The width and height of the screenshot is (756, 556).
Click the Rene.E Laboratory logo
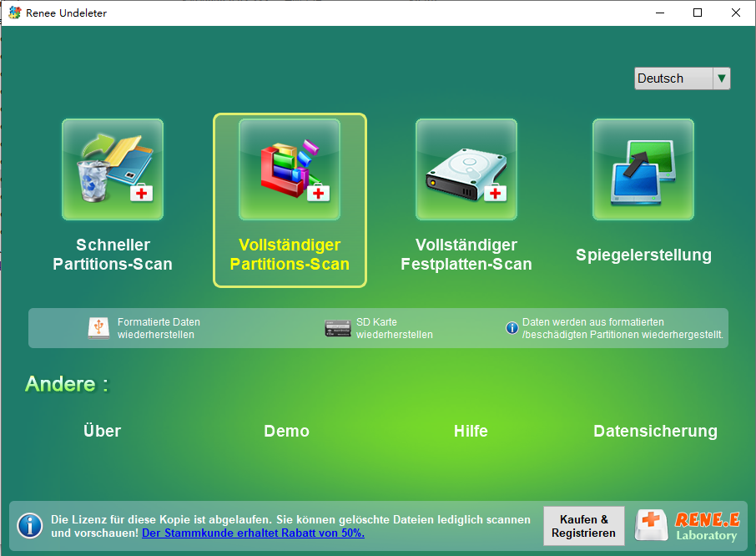coord(688,526)
